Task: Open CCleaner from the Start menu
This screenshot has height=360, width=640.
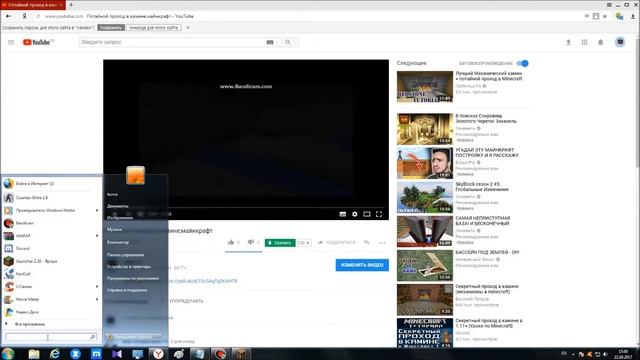Action: pyautogui.click(x=50, y=287)
